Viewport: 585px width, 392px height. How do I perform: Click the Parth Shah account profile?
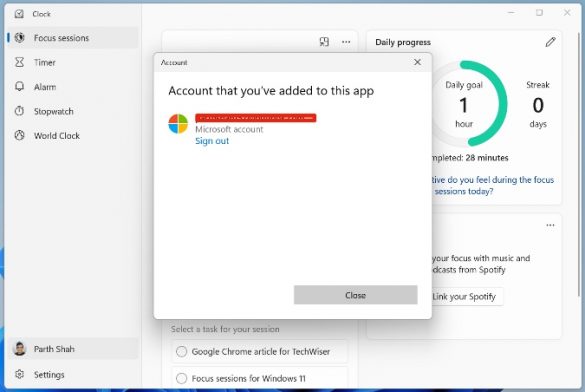pos(73,349)
